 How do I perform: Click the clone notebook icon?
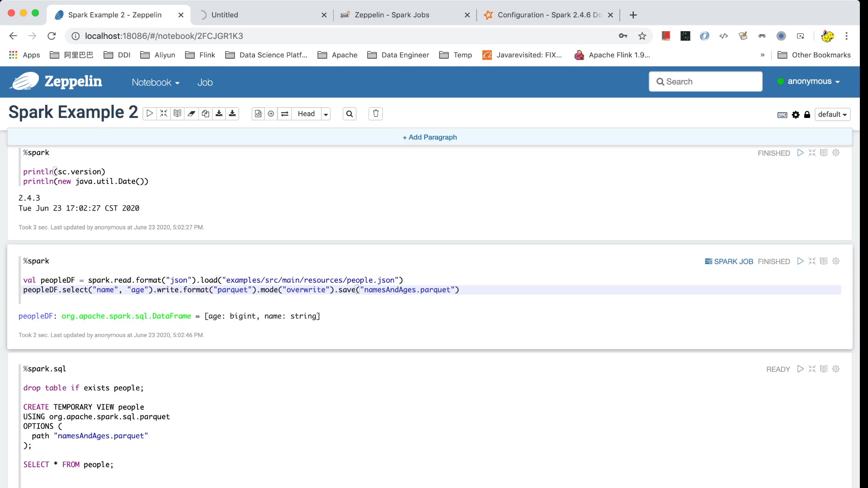pyautogui.click(x=206, y=114)
